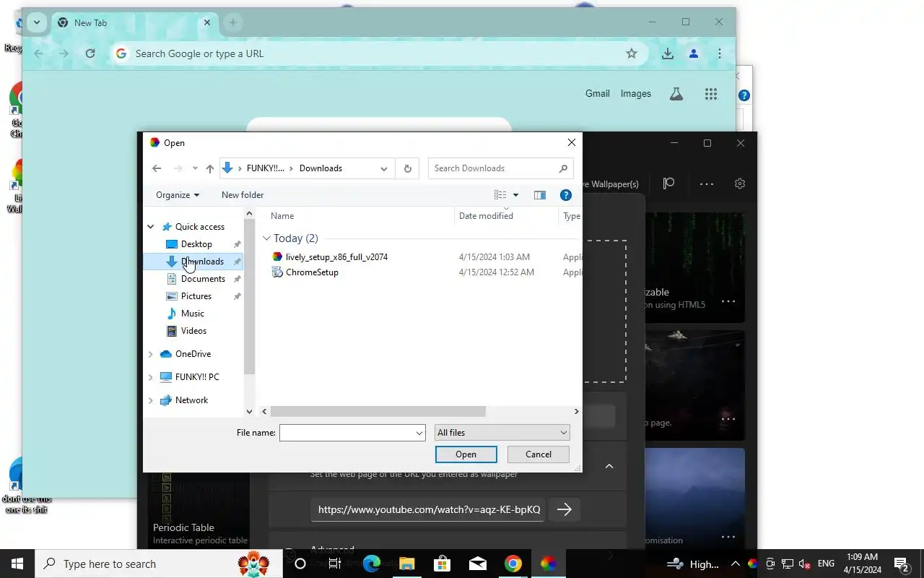Show hidden tray icons chevron
The height and width of the screenshot is (578, 924).
point(735,564)
